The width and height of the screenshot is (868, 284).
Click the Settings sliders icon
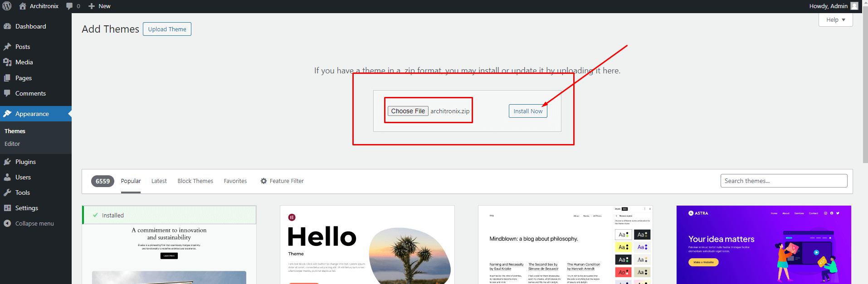[x=7, y=208]
